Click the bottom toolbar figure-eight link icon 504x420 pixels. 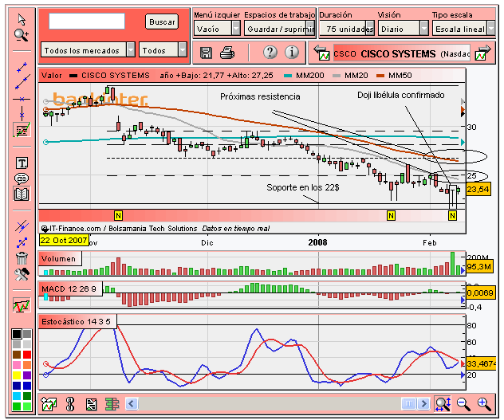click(69, 404)
